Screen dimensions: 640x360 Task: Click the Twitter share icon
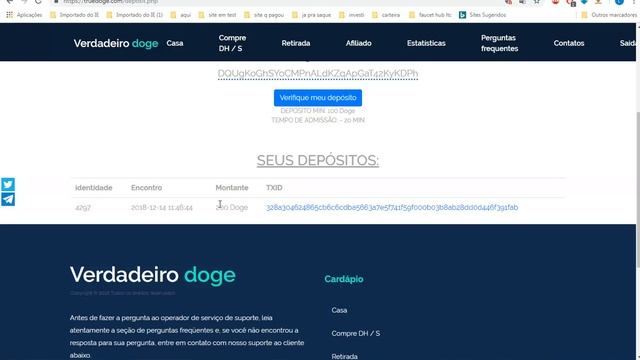click(x=8, y=184)
